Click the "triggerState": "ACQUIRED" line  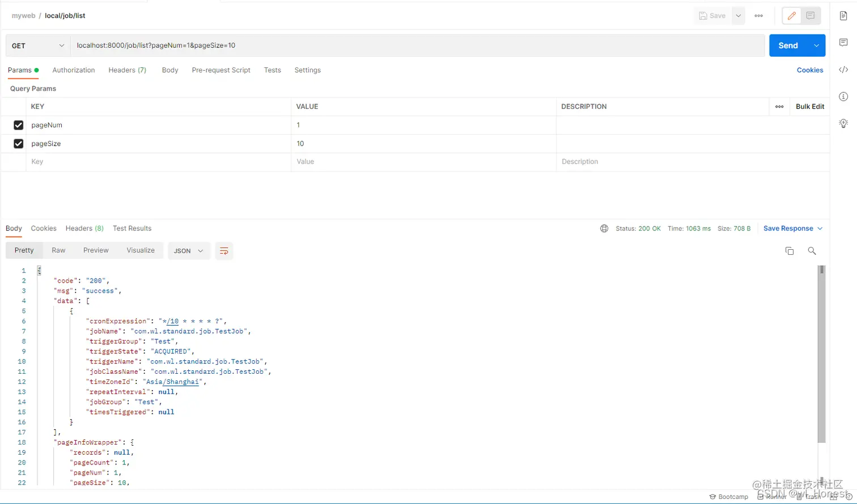pos(140,352)
